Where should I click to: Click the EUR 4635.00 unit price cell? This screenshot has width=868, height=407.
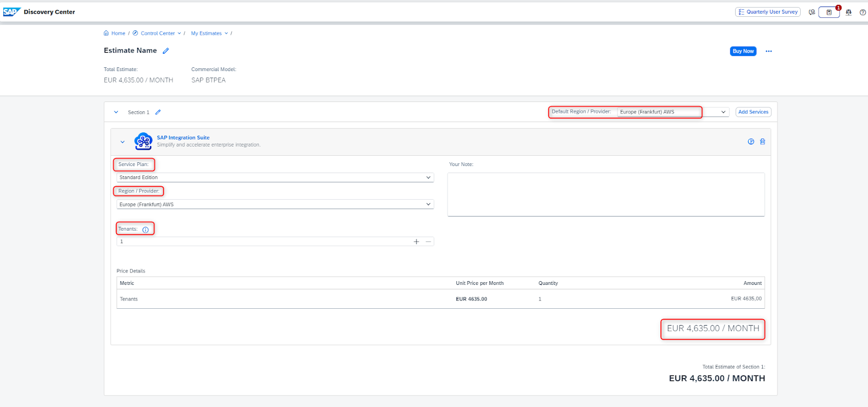(471, 299)
